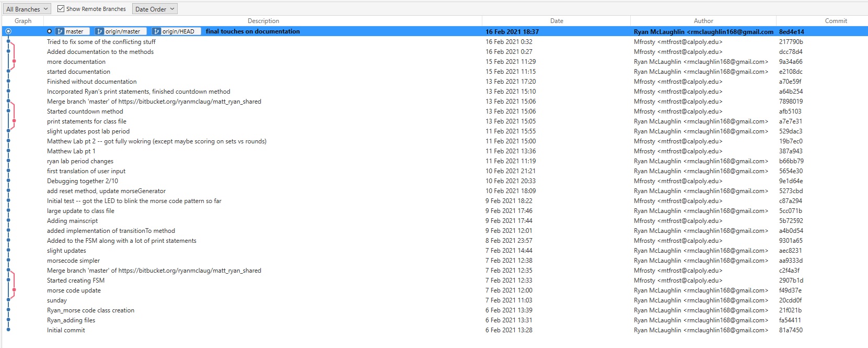Open the Date Order dropdown

pyautogui.click(x=155, y=9)
